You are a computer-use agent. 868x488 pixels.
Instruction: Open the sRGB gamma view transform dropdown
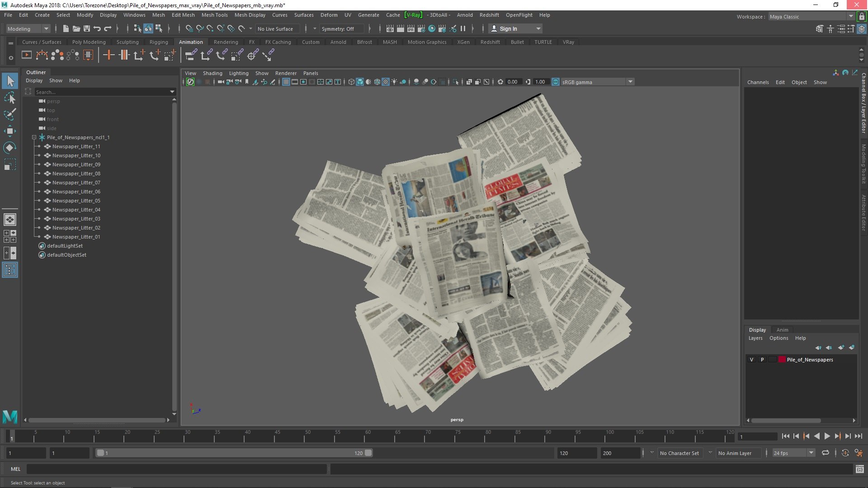point(598,82)
